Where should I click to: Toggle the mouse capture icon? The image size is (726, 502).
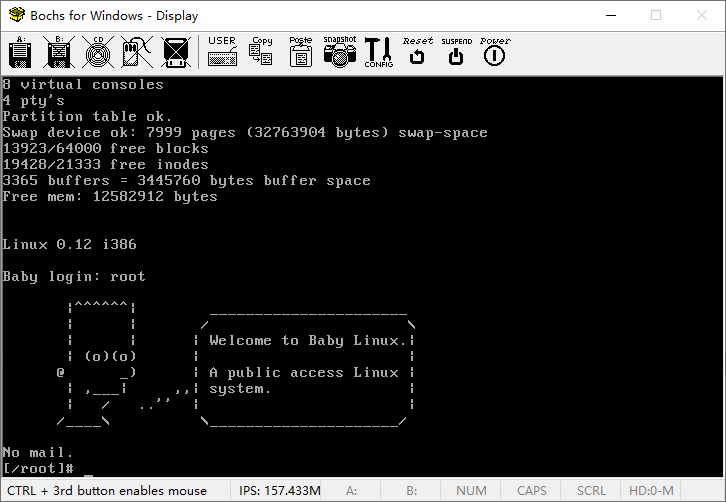(136, 52)
